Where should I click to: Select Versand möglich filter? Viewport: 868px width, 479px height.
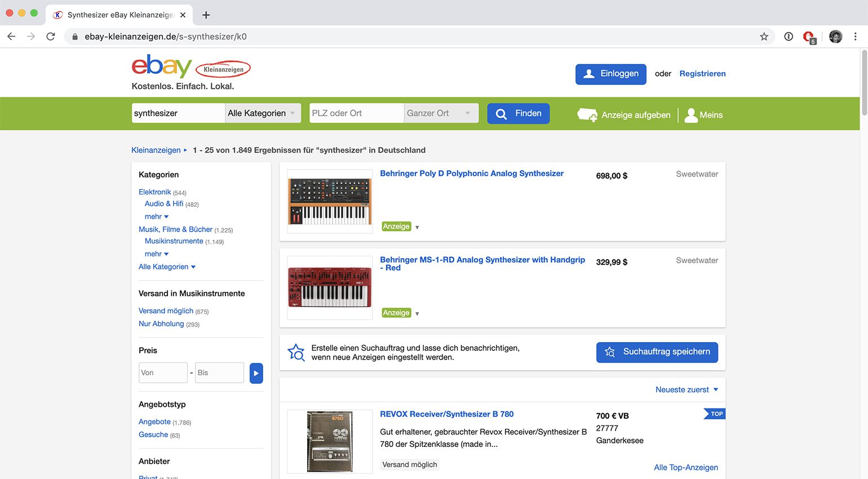(166, 311)
